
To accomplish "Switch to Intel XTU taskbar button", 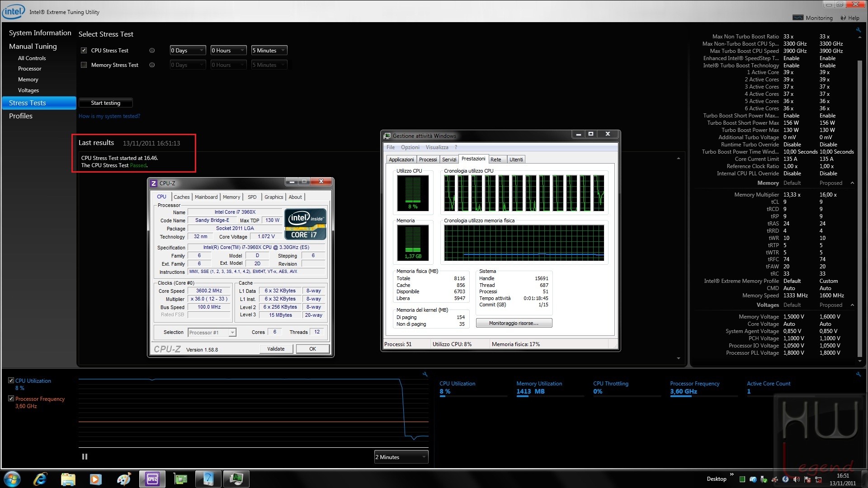I will [208, 479].
